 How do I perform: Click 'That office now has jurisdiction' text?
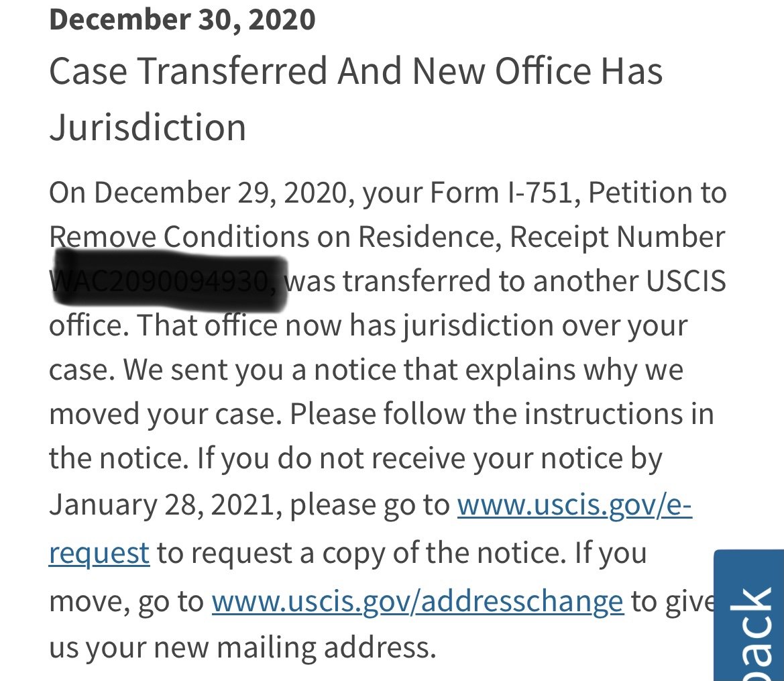(x=345, y=325)
